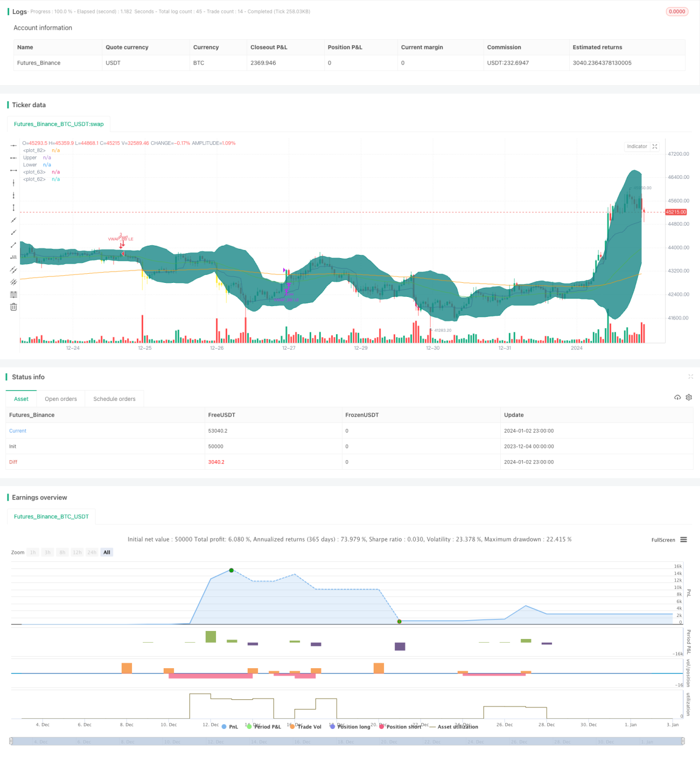Click the FullScreen button on earnings chart
Screen dimensions: 700x757
(663, 540)
